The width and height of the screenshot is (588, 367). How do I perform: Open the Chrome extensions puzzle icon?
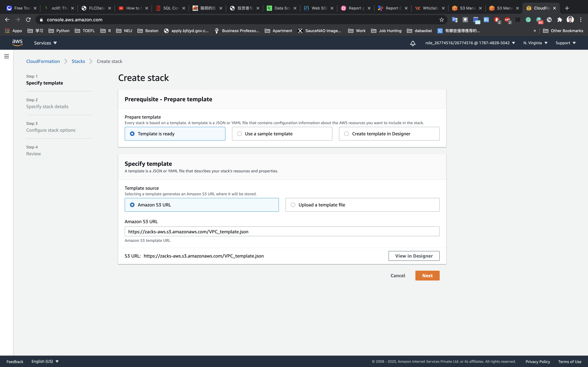tap(560, 20)
